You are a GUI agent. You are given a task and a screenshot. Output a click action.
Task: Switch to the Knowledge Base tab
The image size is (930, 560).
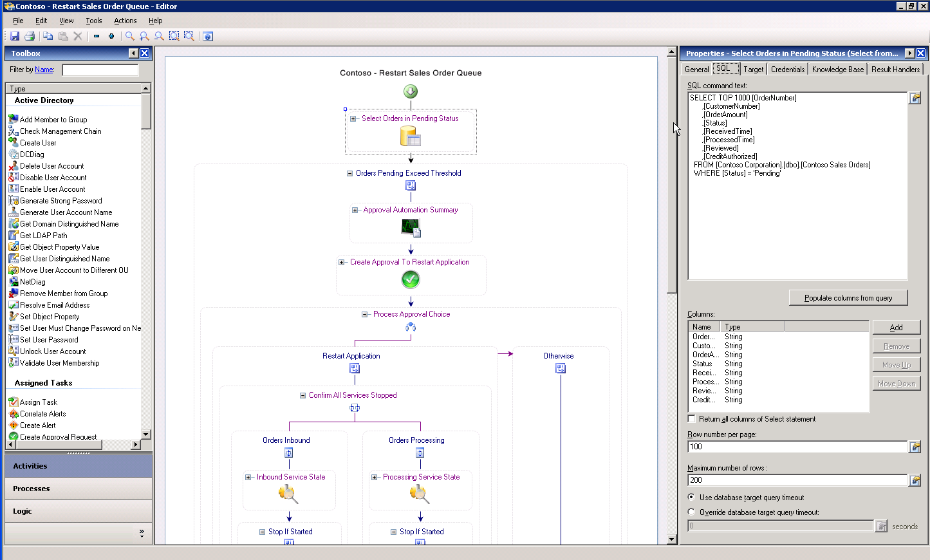[x=838, y=70]
